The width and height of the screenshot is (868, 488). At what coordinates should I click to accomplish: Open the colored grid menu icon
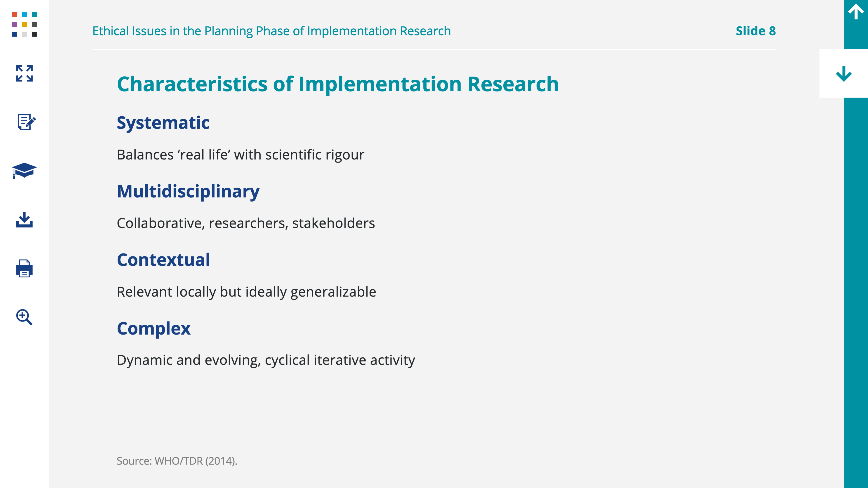[24, 24]
